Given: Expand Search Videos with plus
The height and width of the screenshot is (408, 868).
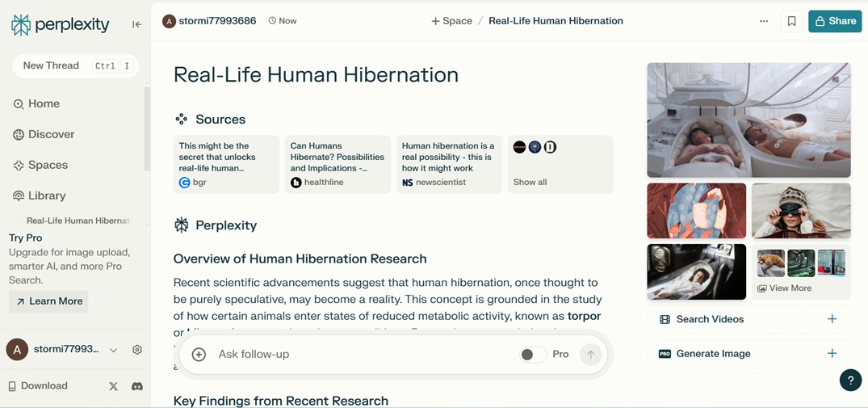Looking at the screenshot, I should tap(832, 319).
